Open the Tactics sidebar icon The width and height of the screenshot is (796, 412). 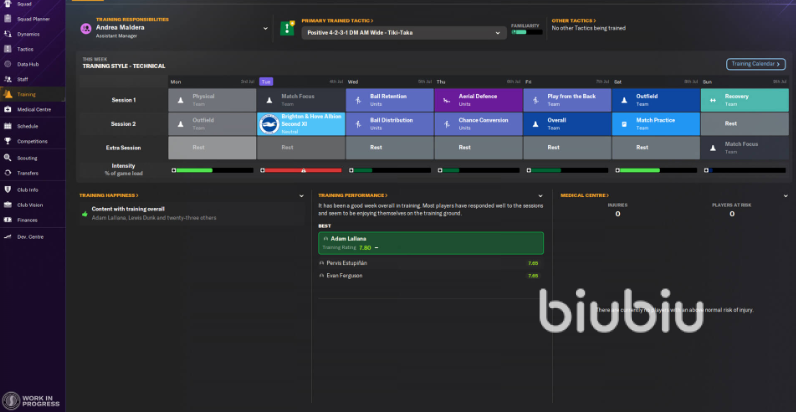pos(6,47)
